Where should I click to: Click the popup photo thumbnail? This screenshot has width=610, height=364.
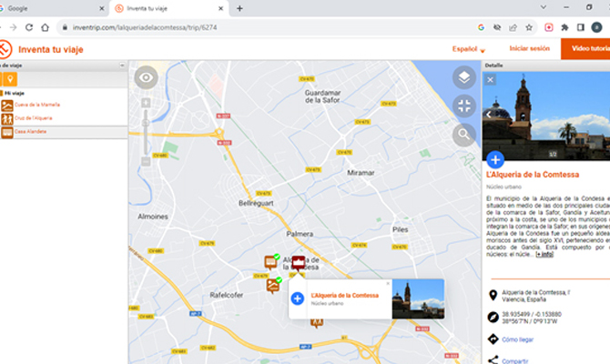[418, 298]
